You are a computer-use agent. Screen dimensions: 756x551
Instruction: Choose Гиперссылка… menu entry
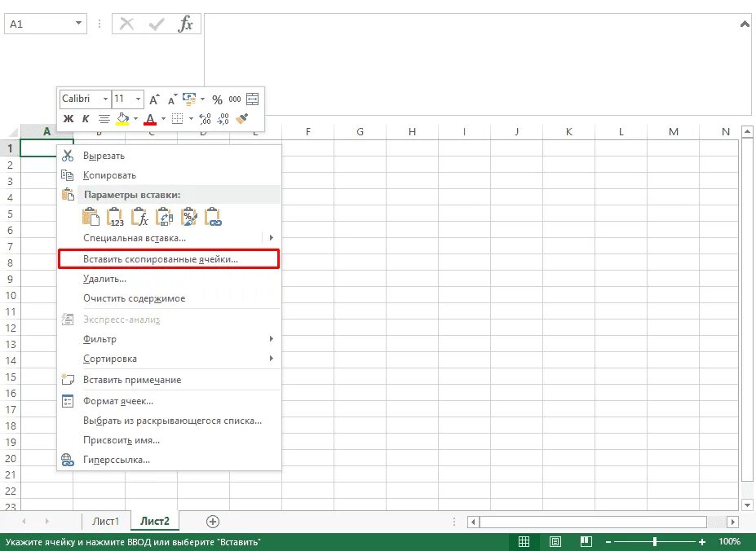click(169, 460)
